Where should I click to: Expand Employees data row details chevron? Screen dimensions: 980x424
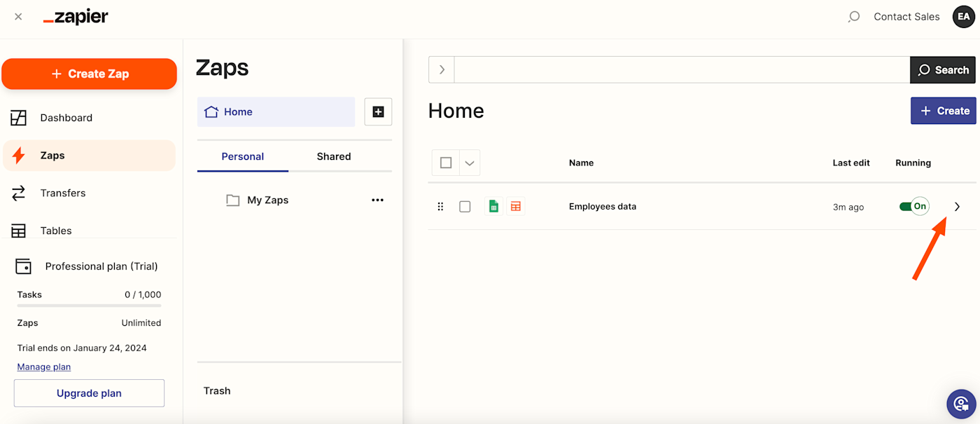(958, 207)
